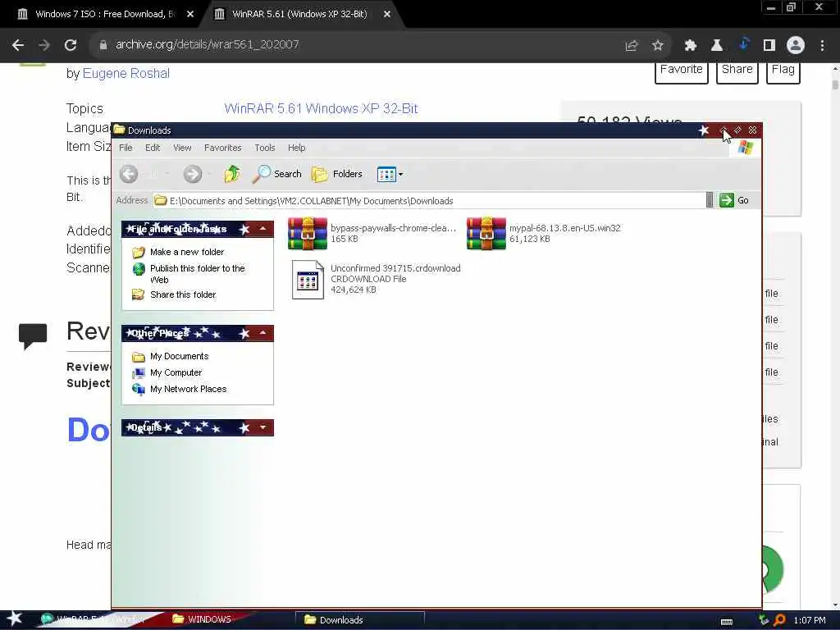Image resolution: width=840 pixels, height=630 pixels.
Task: Click the star icon in Downloads title bar
Action: point(704,130)
